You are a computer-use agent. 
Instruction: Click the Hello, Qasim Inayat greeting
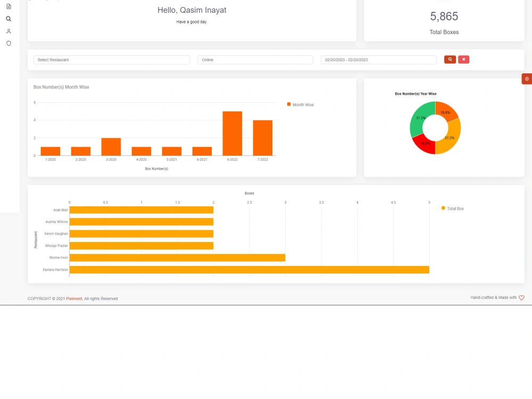tap(192, 10)
